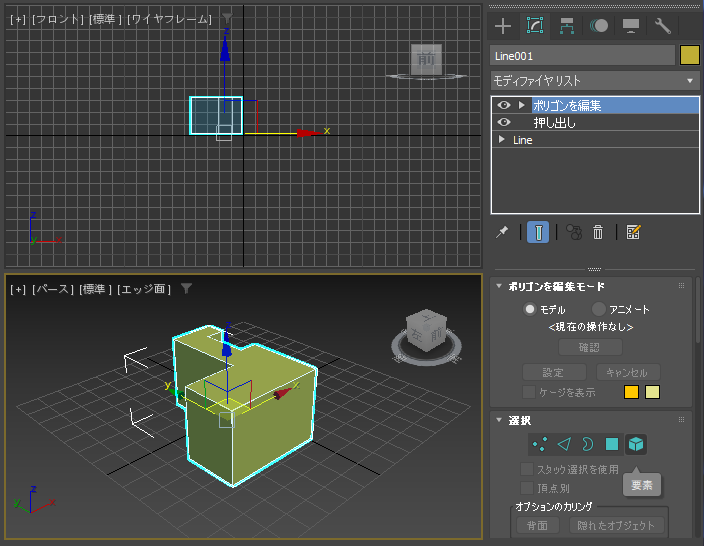Open the [エッジ面] shading menu
Viewport: 704px width, 546px height.
[x=144, y=289]
